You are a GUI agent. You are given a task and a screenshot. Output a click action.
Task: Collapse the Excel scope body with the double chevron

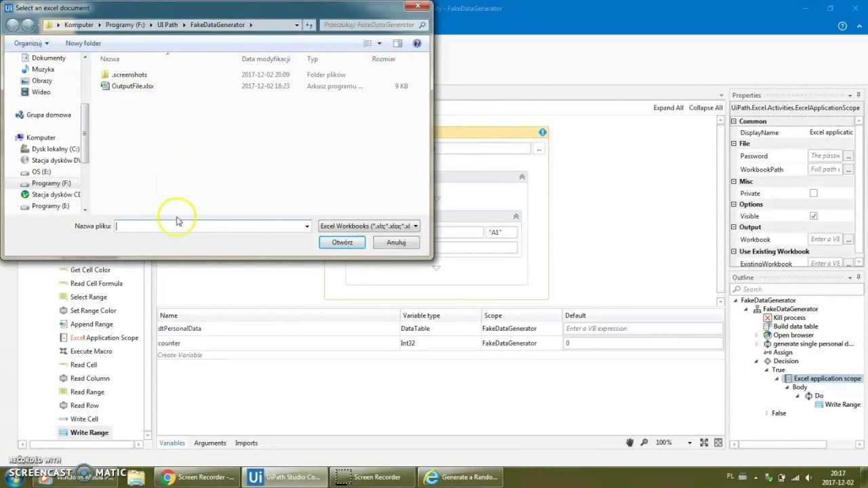(521, 177)
